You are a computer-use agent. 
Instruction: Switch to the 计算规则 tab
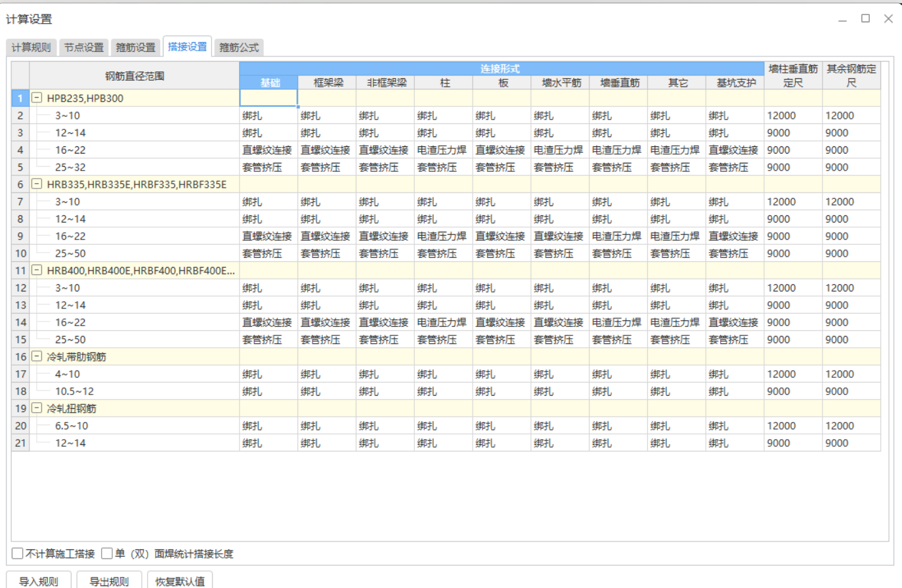pos(31,47)
